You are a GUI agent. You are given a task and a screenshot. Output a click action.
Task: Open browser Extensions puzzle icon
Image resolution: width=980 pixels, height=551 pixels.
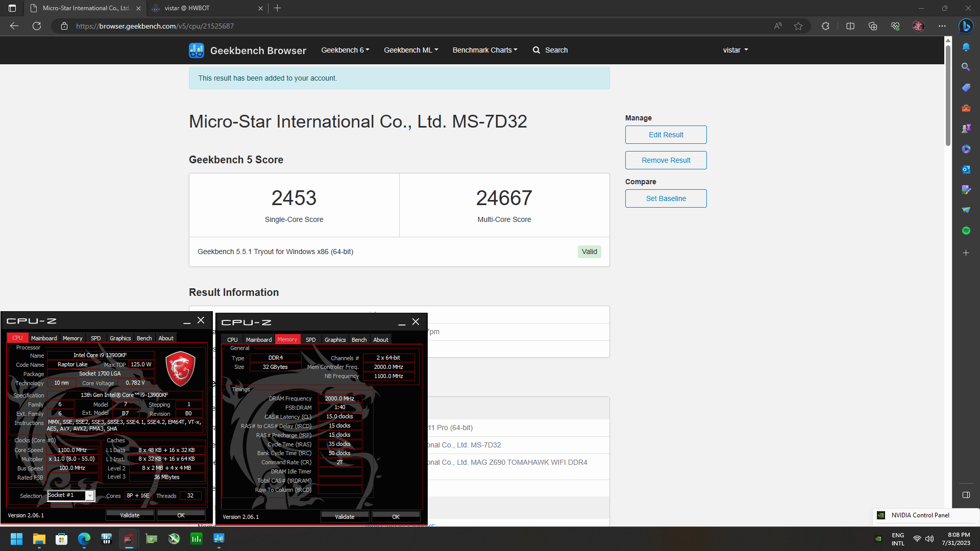(825, 26)
